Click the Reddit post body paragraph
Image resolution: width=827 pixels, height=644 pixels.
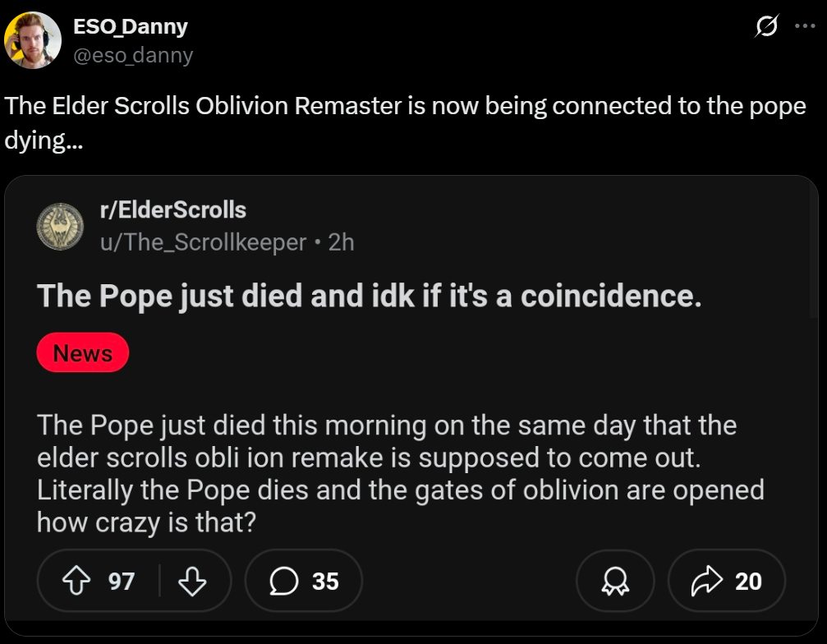[x=394, y=473]
